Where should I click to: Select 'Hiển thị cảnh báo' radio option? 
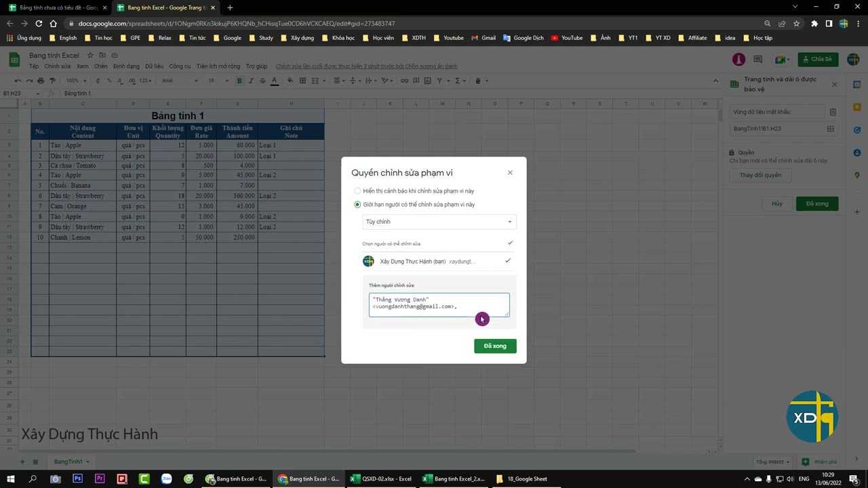pyautogui.click(x=357, y=191)
